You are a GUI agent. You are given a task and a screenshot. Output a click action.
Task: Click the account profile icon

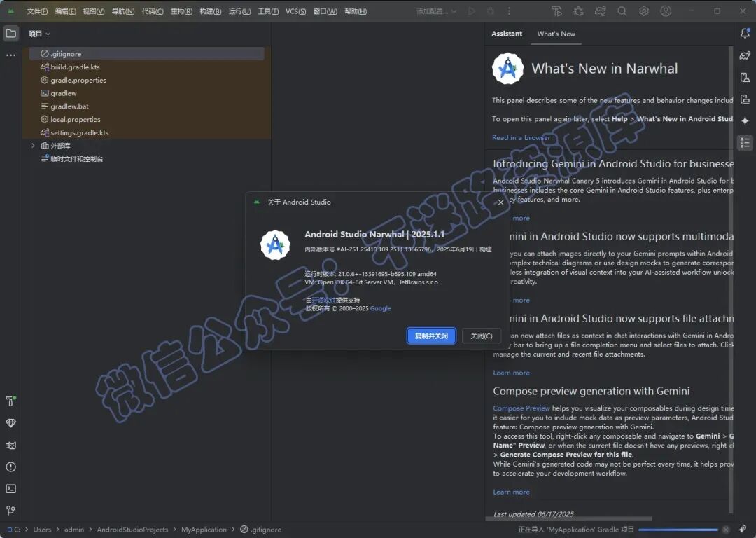coord(666,11)
